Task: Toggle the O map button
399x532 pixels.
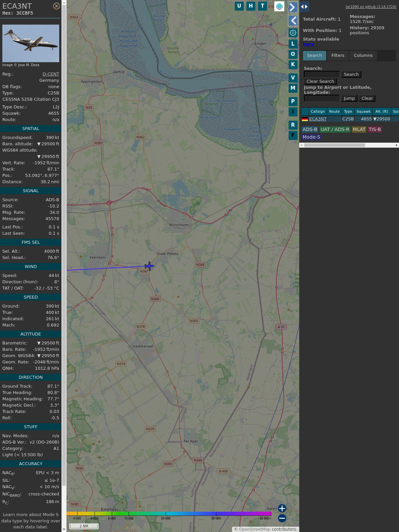Action: coord(293,54)
